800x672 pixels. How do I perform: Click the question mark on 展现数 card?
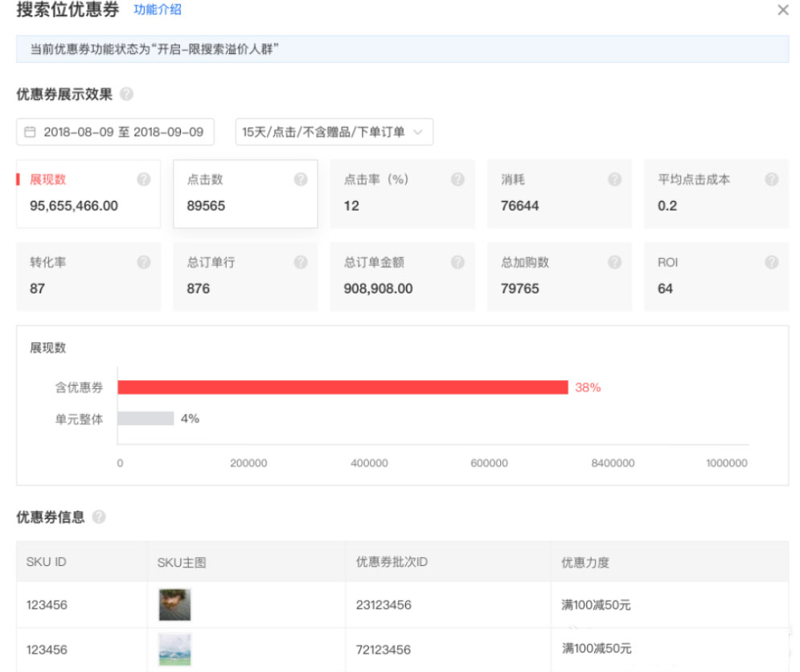click(x=144, y=180)
